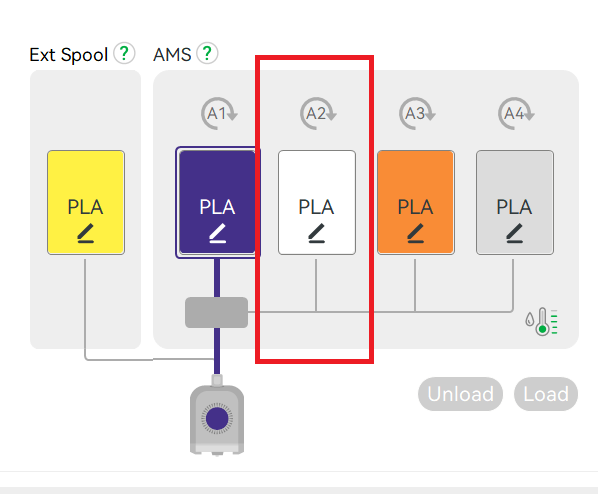
Task: Select the white A2 filament tray
Action: (x=317, y=202)
